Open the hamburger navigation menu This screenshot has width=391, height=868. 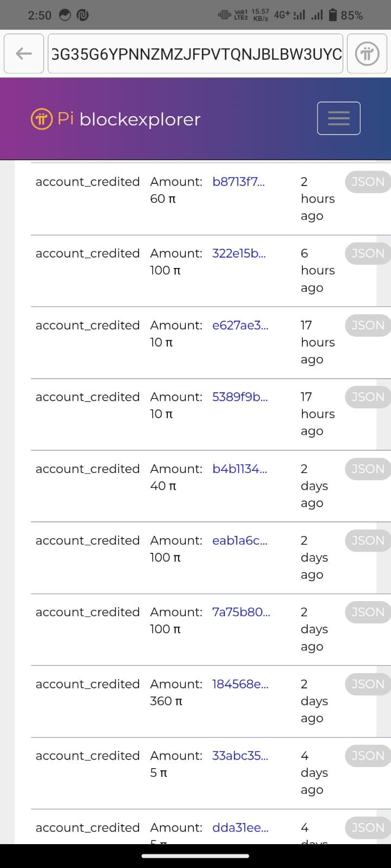coord(338,118)
